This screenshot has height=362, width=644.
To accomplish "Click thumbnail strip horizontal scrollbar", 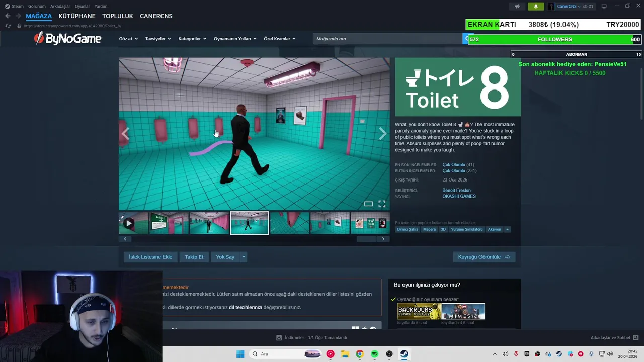I will (x=366, y=239).
